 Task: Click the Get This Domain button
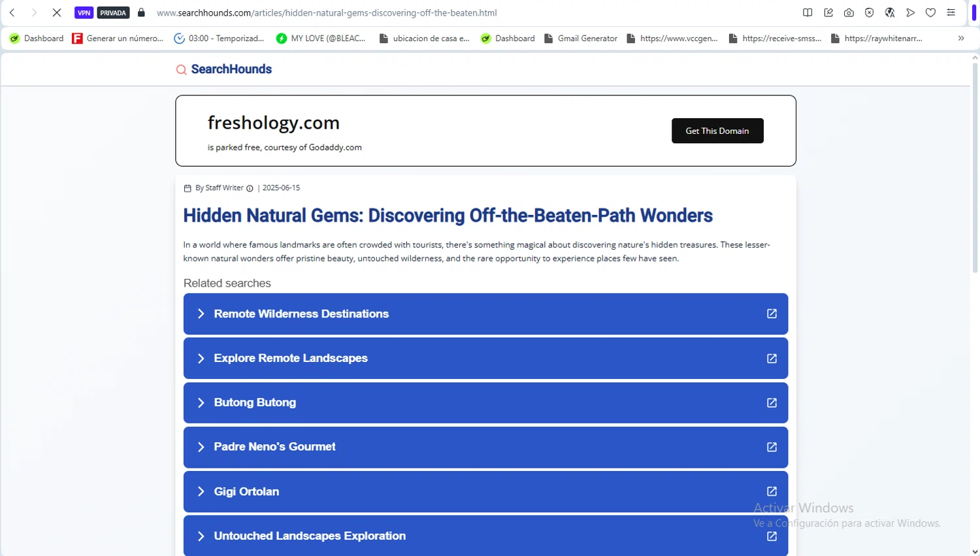click(717, 131)
